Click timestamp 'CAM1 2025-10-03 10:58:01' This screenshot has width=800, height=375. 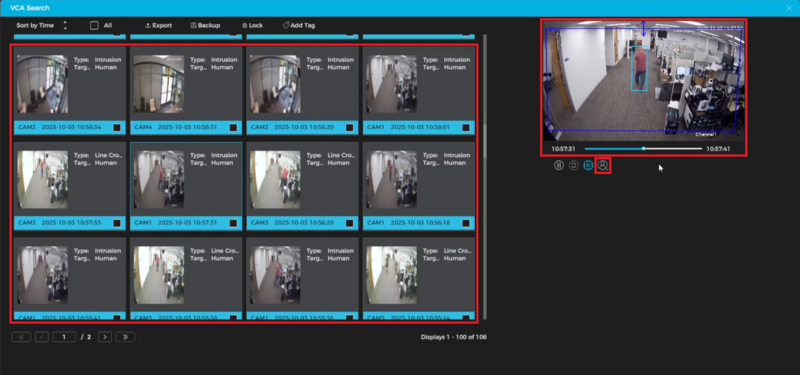pos(408,128)
